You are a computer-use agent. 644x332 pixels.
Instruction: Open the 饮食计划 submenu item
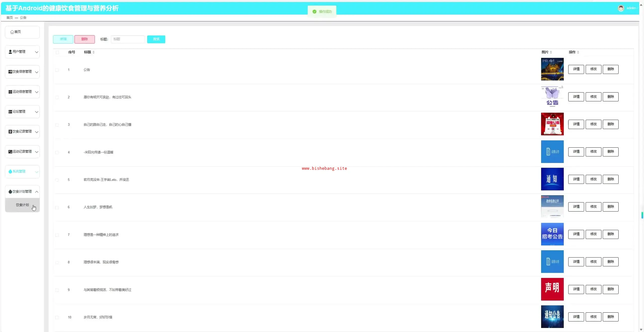tap(22, 205)
